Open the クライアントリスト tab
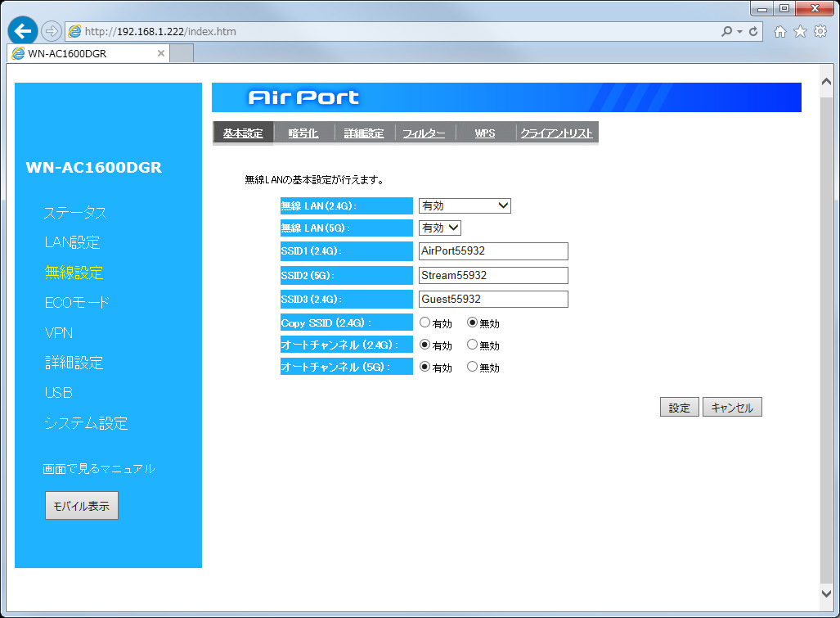 tap(557, 133)
